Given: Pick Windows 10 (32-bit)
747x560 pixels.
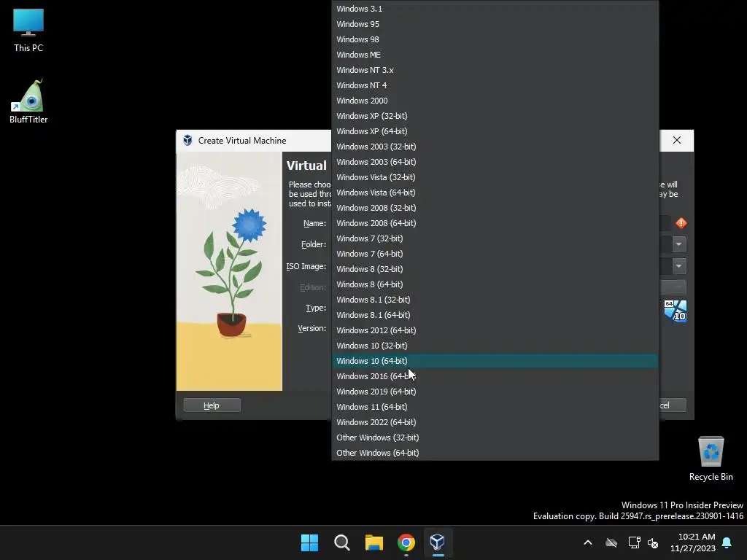Looking at the screenshot, I should (x=495, y=346).
